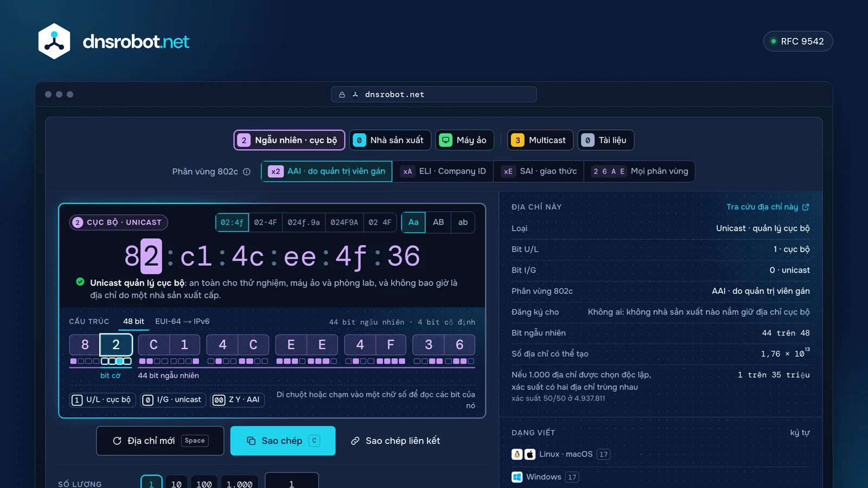Screen dimensions: 868x488
Task: Click the I/G · unicast legend chip
Action: pos(172,400)
